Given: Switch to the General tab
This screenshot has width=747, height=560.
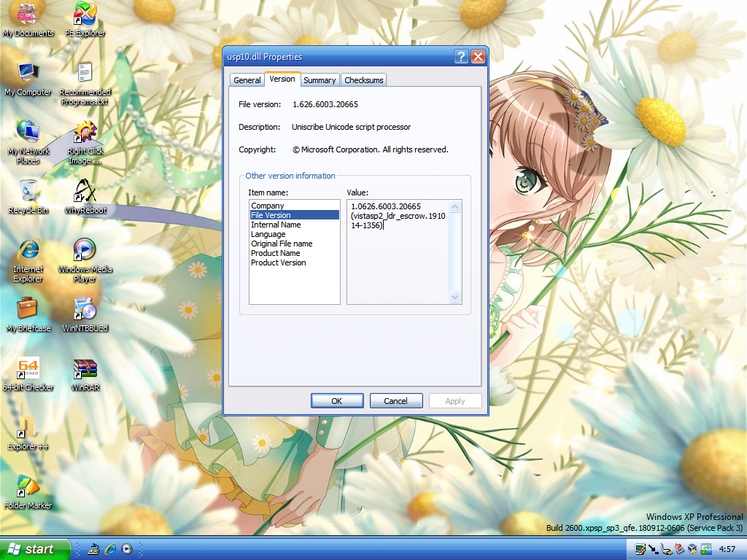Looking at the screenshot, I should pyautogui.click(x=247, y=80).
